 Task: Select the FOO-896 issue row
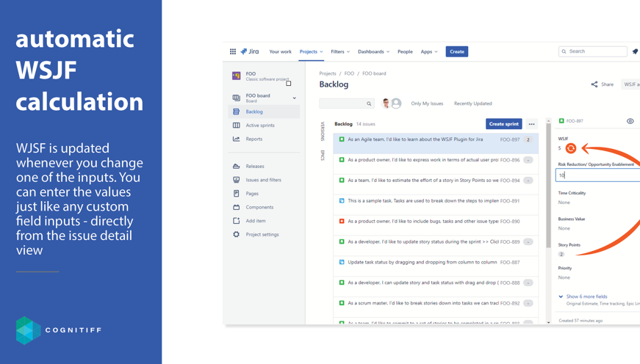pos(436,164)
